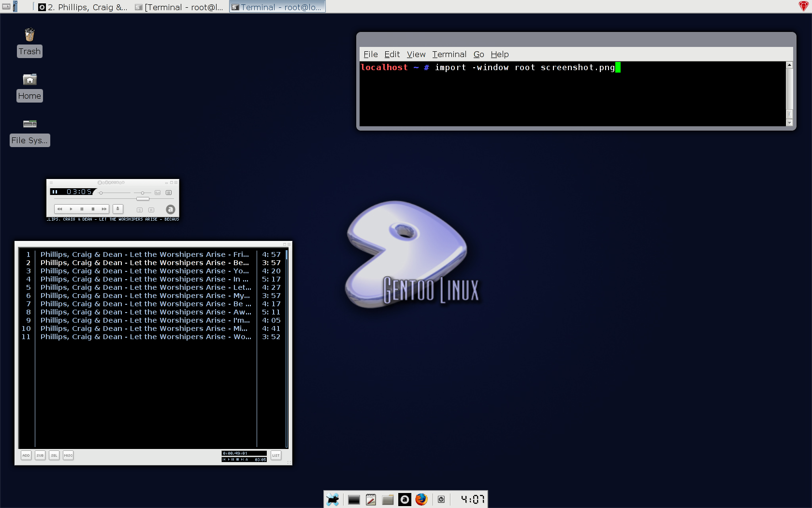Viewport: 812px width, 508px height.
Task: Skip to next track in Audacious
Action: click(104, 209)
